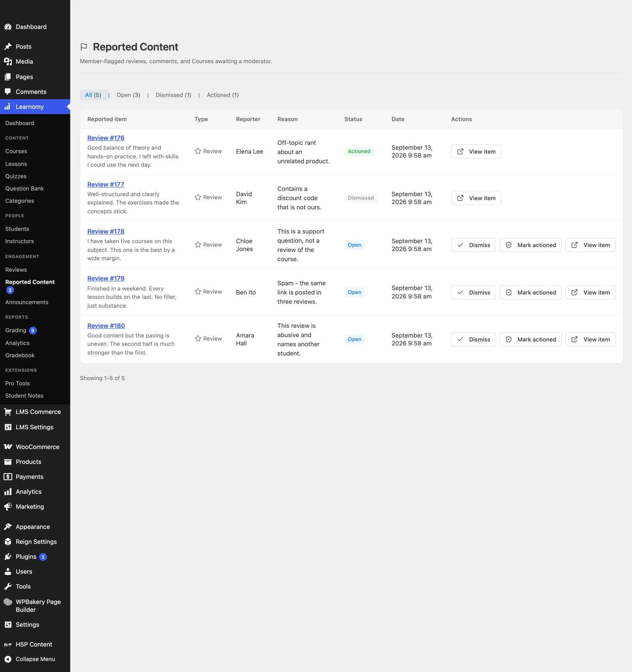The image size is (632, 672).
Task: Click the Users person icon
Action: pos(8,572)
